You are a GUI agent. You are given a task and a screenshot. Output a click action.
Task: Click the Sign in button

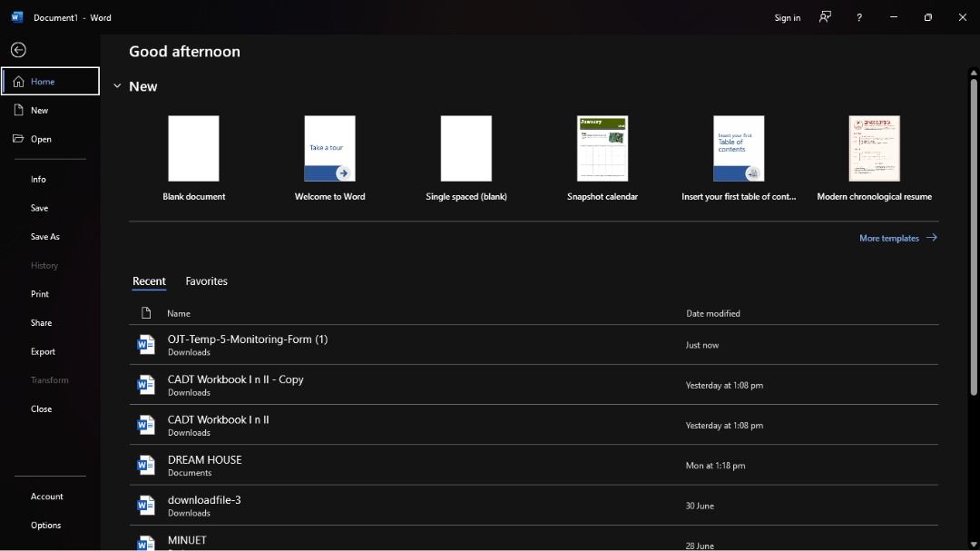(787, 17)
